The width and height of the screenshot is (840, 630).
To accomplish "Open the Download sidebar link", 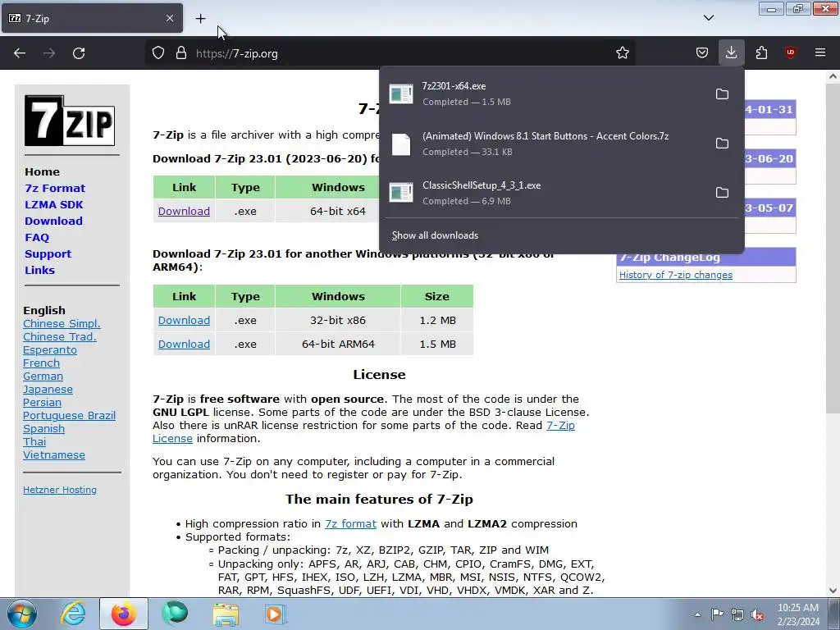I will click(x=53, y=221).
